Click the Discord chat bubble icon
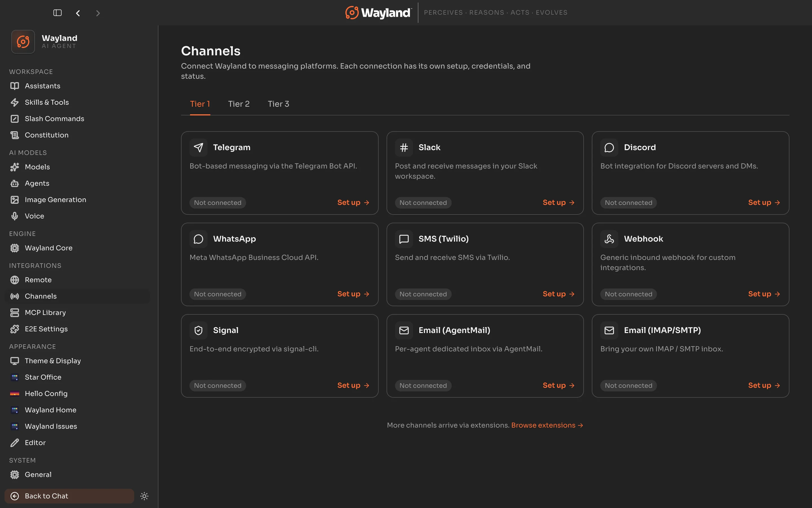Screen dimensions: 812x508 [x=609, y=148]
